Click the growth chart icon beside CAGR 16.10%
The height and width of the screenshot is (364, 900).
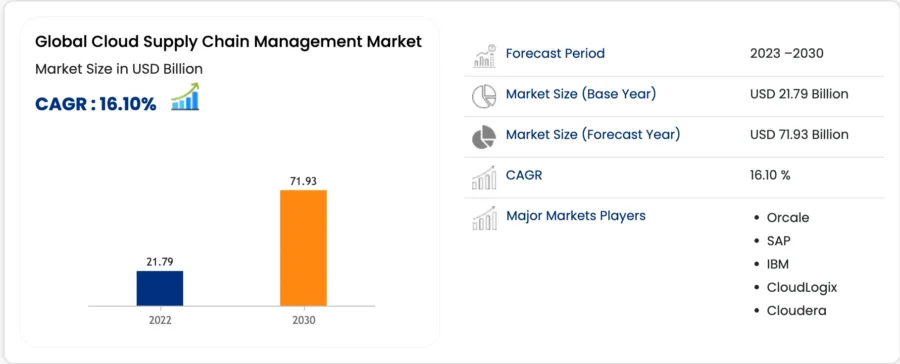point(185,96)
